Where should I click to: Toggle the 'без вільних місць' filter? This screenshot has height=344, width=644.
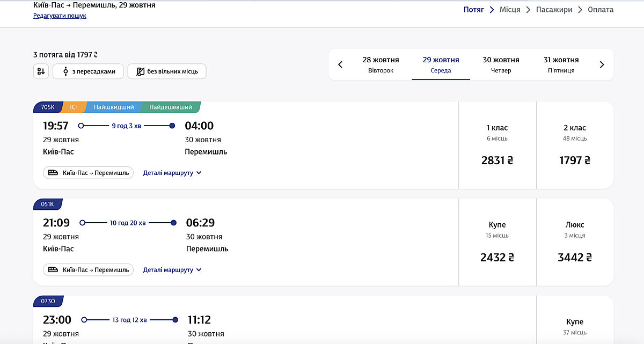pyautogui.click(x=166, y=71)
